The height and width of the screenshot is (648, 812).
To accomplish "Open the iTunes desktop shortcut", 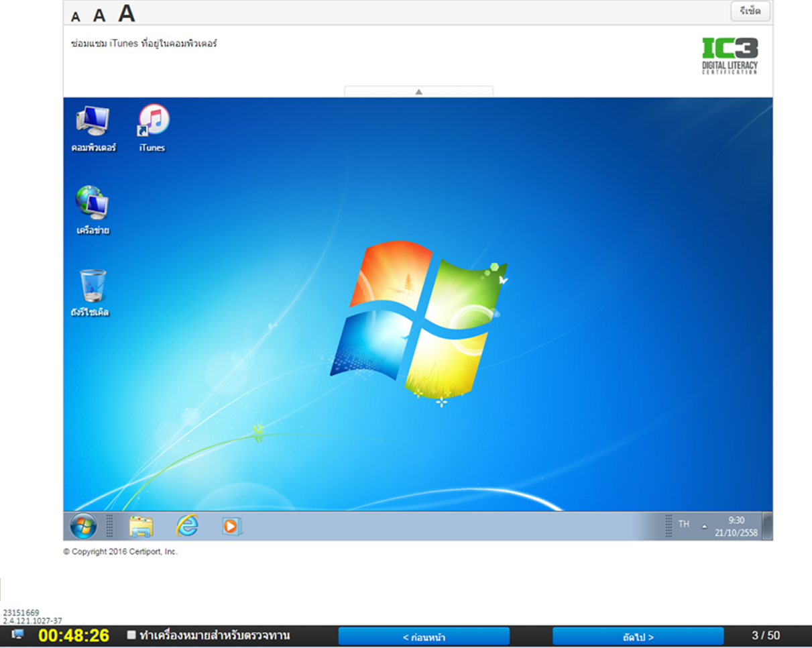I will 152,127.
